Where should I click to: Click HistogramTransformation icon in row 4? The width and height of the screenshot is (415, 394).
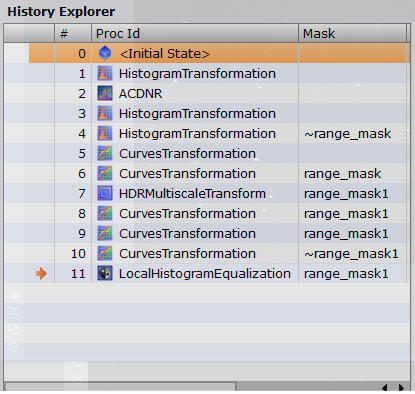pyautogui.click(x=105, y=133)
